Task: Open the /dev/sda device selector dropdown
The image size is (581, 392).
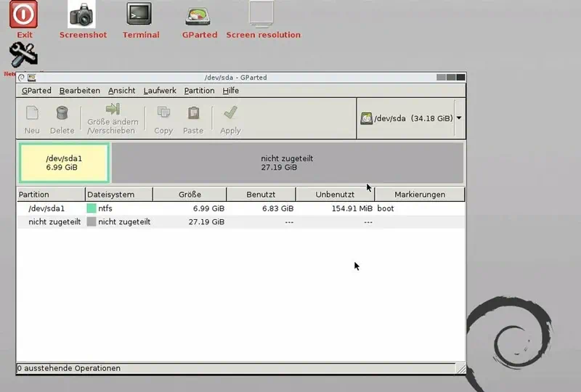Action: pyautogui.click(x=459, y=118)
